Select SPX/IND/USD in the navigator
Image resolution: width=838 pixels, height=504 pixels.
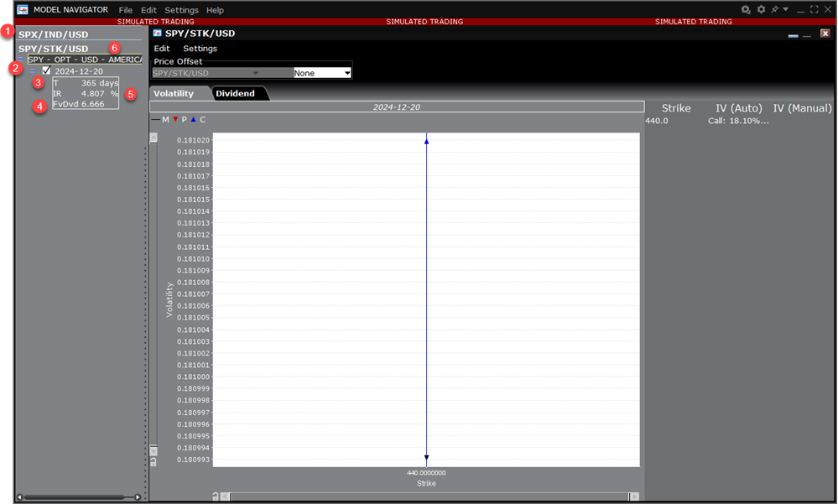coord(54,34)
